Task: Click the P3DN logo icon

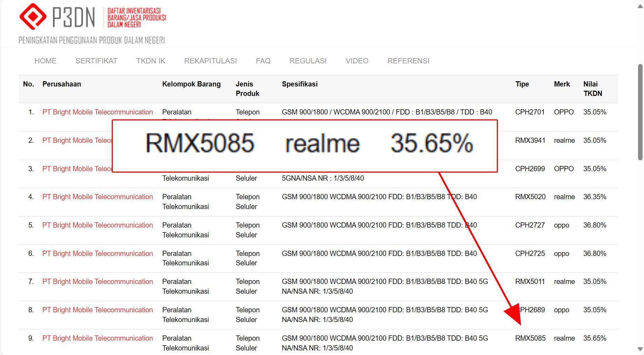Action: (33, 16)
